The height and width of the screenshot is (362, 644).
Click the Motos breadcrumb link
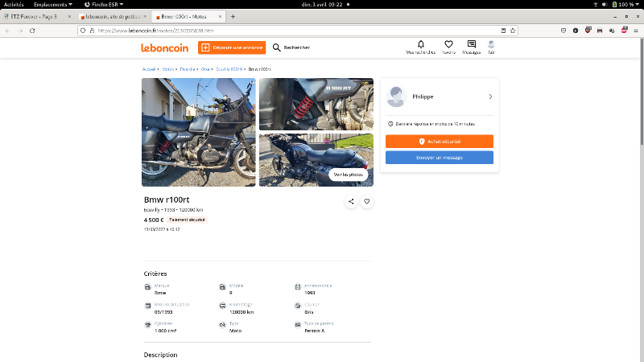tap(168, 69)
